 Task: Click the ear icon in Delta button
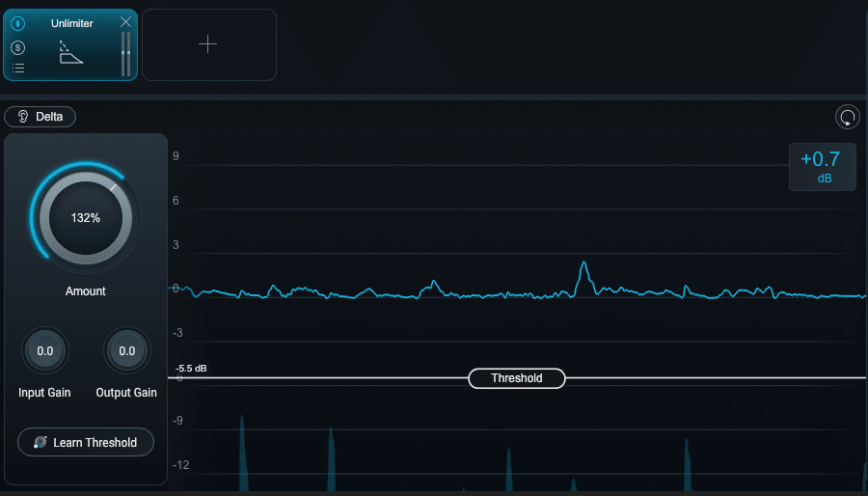(x=24, y=117)
